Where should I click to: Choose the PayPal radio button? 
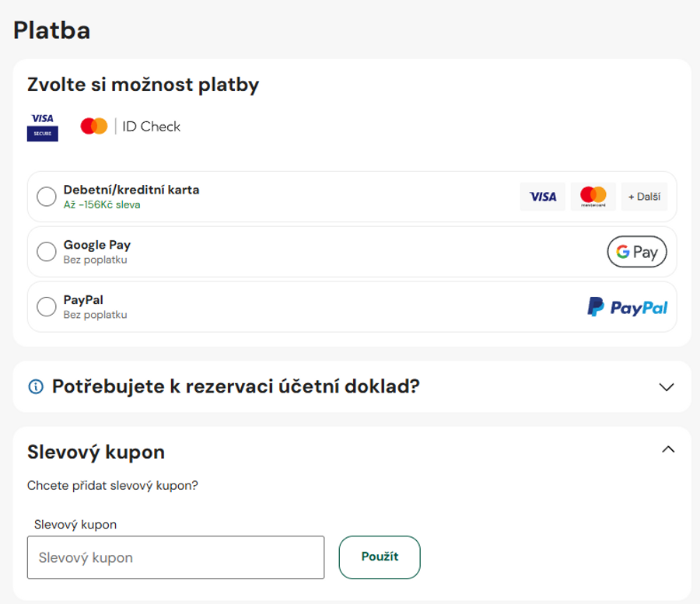tap(47, 307)
